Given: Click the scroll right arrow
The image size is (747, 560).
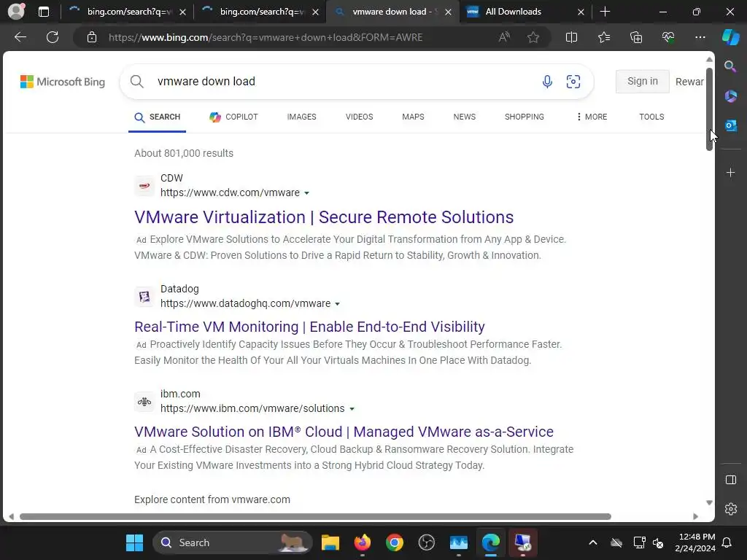Looking at the screenshot, I should pyautogui.click(x=695, y=517).
